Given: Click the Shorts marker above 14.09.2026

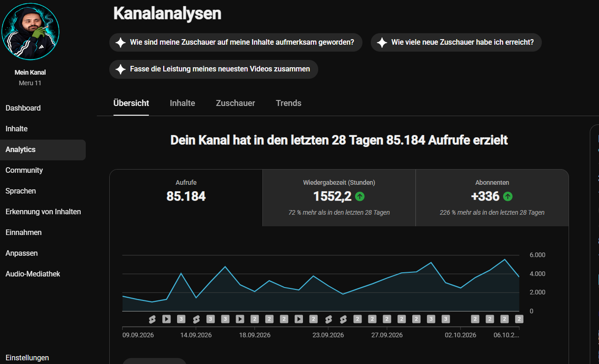Looking at the screenshot, I should (x=196, y=319).
